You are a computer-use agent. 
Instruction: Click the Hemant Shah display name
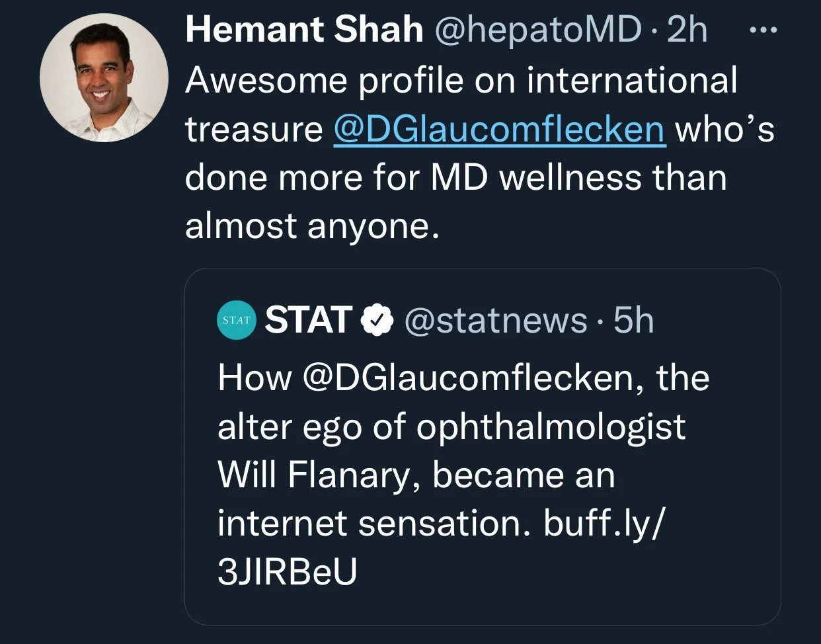click(304, 30)
